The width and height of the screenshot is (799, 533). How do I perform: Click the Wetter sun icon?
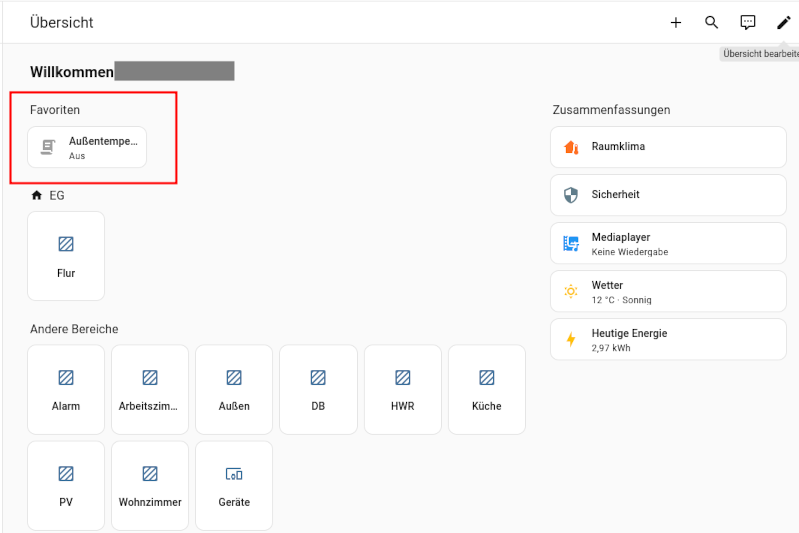[571, 291]
